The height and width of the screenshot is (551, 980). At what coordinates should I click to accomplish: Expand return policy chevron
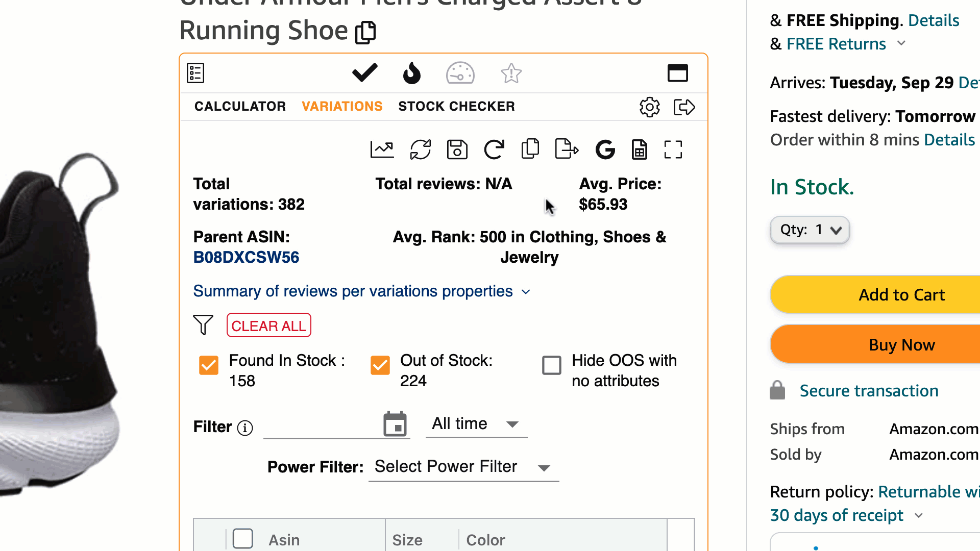919,515
